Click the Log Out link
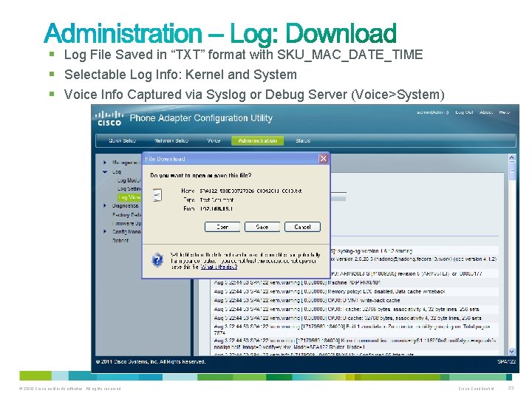The height and width of the screenshot is (399, 532). (x=464, y=112)
